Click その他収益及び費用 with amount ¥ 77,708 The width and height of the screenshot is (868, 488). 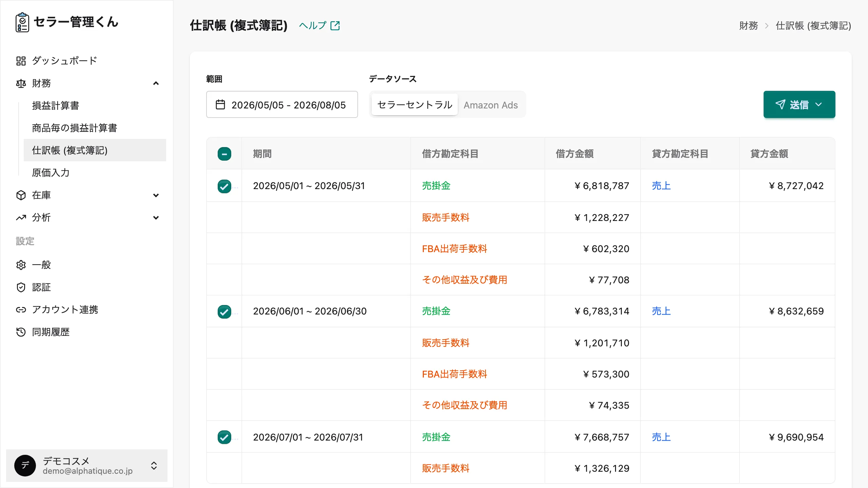pyautogui.click(x=465, y=280)
